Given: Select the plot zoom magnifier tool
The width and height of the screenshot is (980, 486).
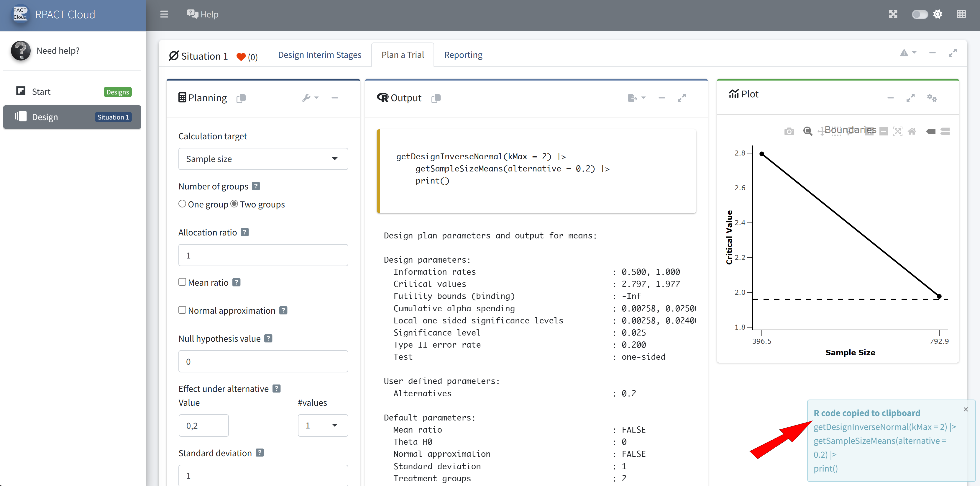Looking at the screenshot, I should tap(807, 131).
